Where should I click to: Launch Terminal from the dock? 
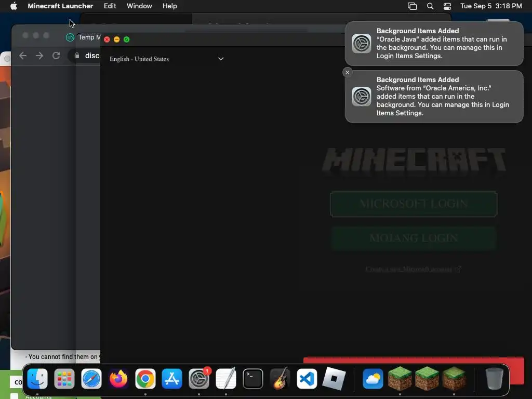coord(253,379)
